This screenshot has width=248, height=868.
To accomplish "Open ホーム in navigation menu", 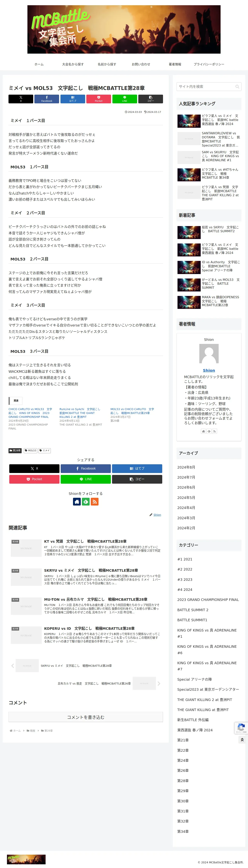I will tap(39, 64).
